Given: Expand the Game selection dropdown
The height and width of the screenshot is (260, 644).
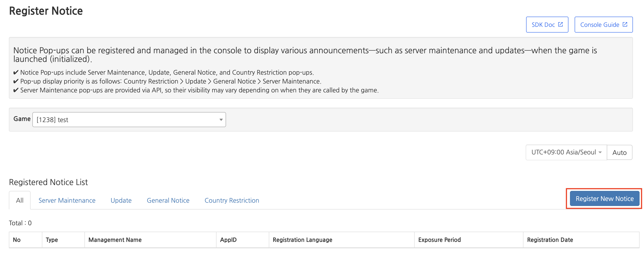Looking at the screenshot, I should click(x=129, y=120).
